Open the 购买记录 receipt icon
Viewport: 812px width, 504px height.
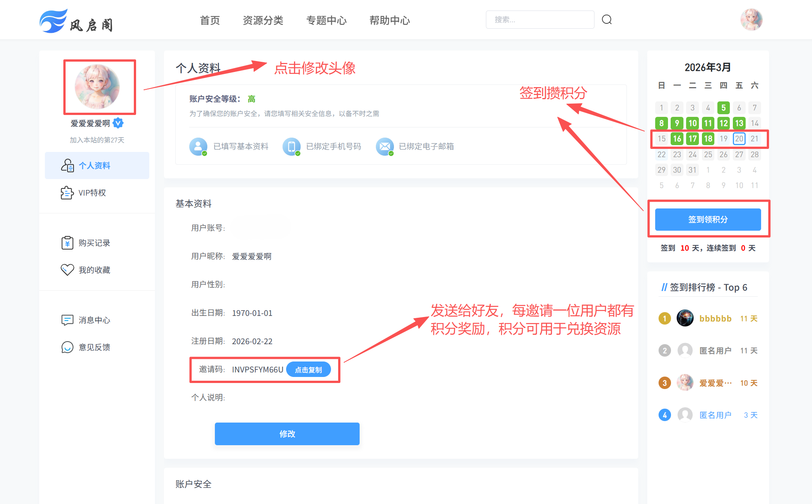coord(67,243)
